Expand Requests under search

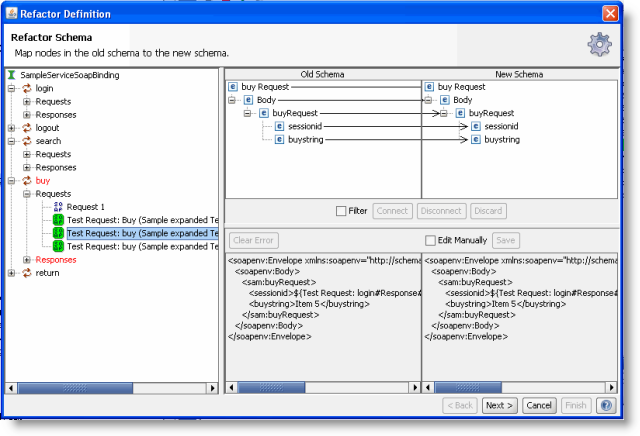tap(27, 154)
